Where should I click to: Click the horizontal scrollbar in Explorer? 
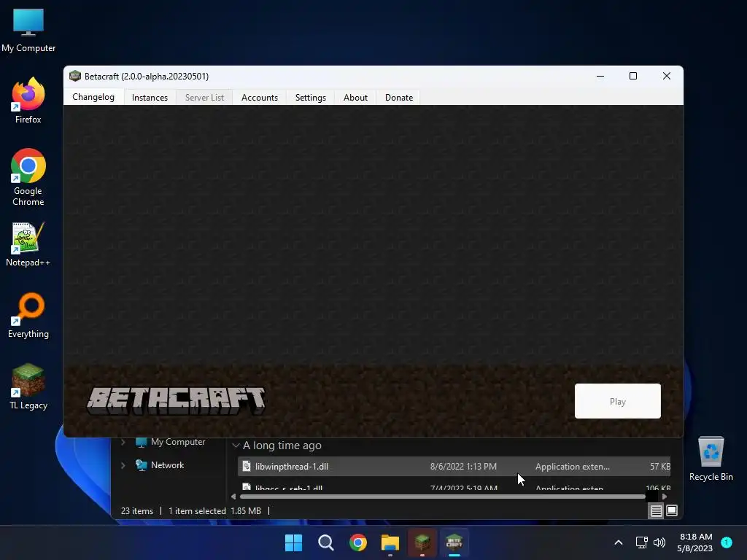point(443,497)
